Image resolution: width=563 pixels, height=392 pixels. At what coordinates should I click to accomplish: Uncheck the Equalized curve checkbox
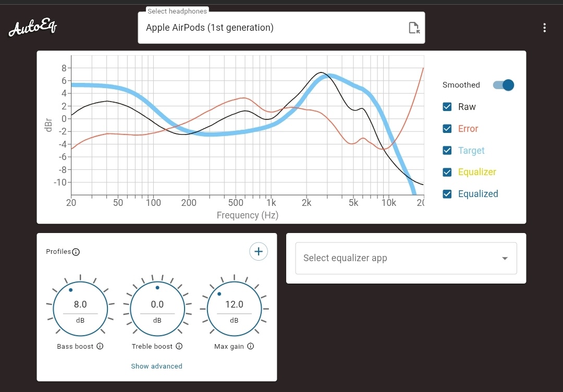point(447,194)
